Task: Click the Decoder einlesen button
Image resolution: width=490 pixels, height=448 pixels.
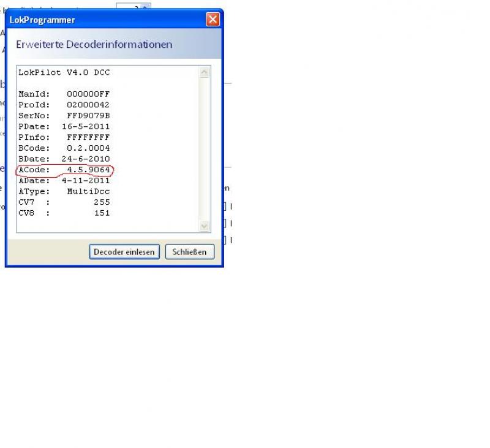Action: click(x=124, y=252)
